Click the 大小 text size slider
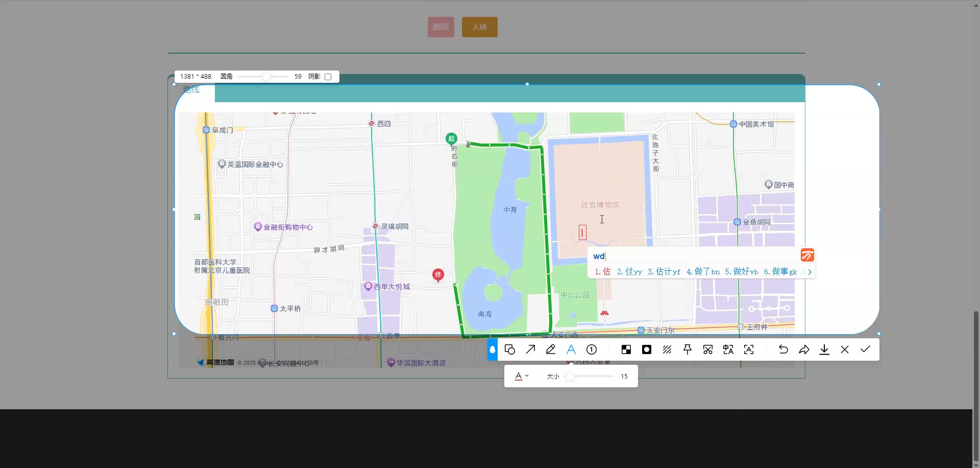 589,376
